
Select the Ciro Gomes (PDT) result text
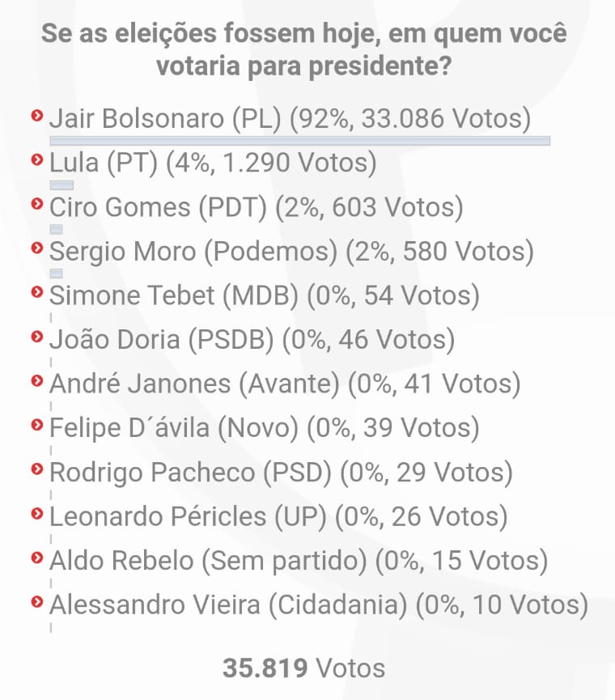tap(257, 207)
